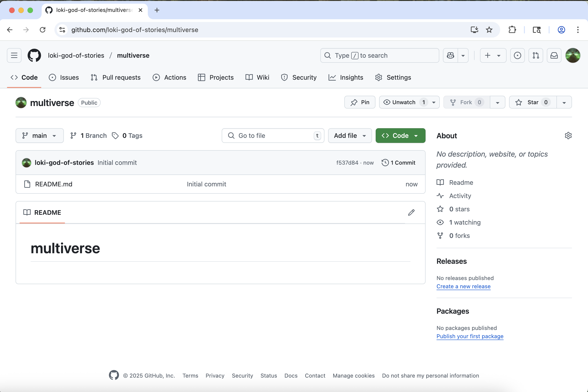
Task: Pin the multiverse repository
Action: 360,102
